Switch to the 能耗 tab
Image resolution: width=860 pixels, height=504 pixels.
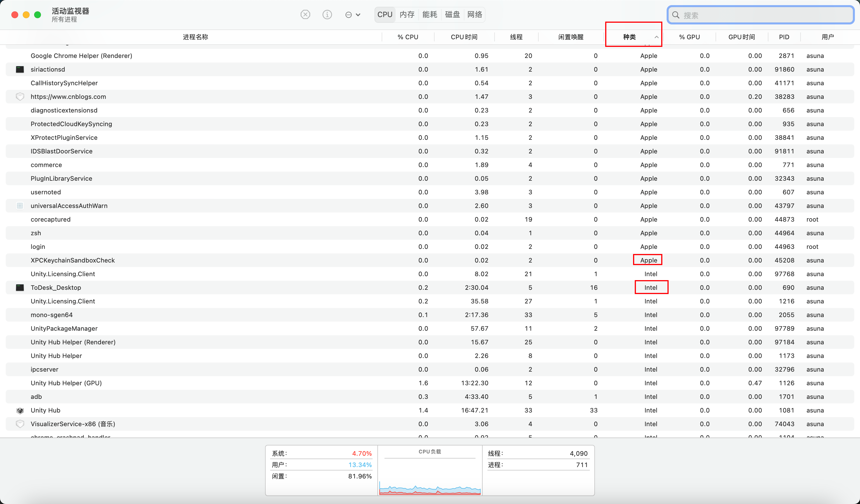429,15
